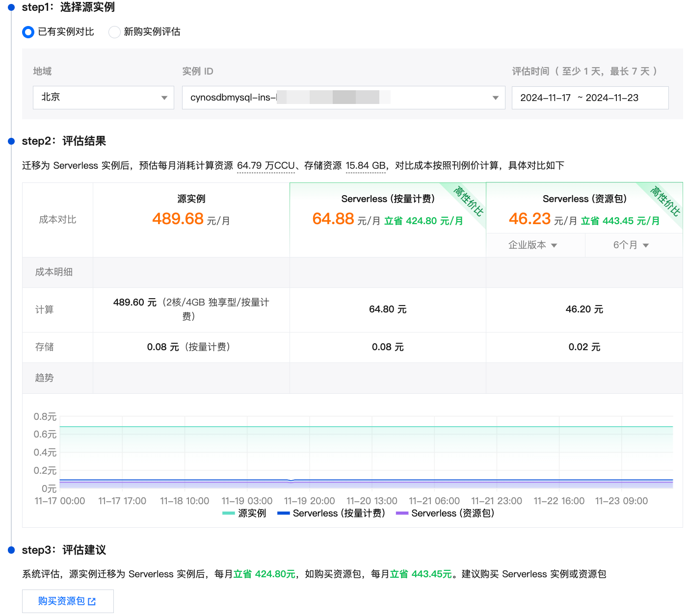Open the 6个月 duration dropdown
The width and height of the screenshot is (688, 616).
(631, 245)
